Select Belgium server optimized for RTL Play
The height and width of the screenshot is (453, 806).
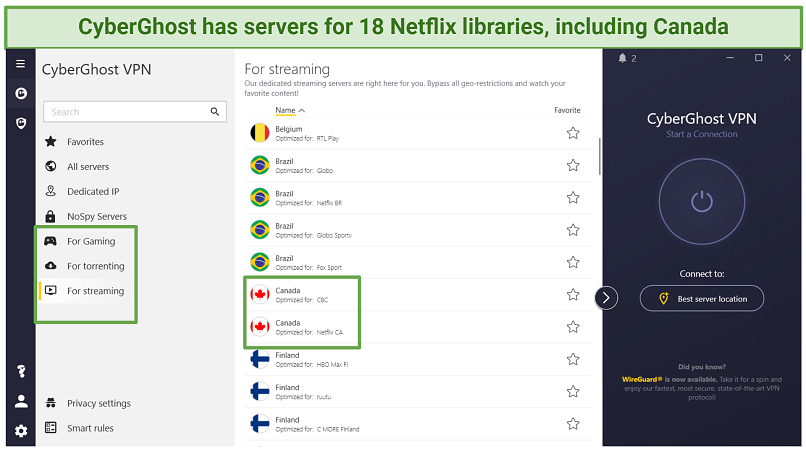tap(418, 133)
